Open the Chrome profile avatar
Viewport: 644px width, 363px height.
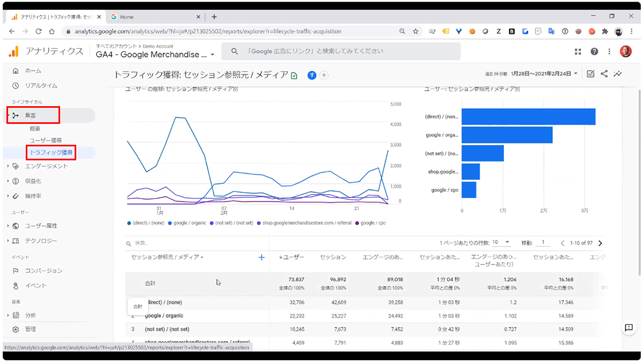pyautogui.click(x=619, y=32)
